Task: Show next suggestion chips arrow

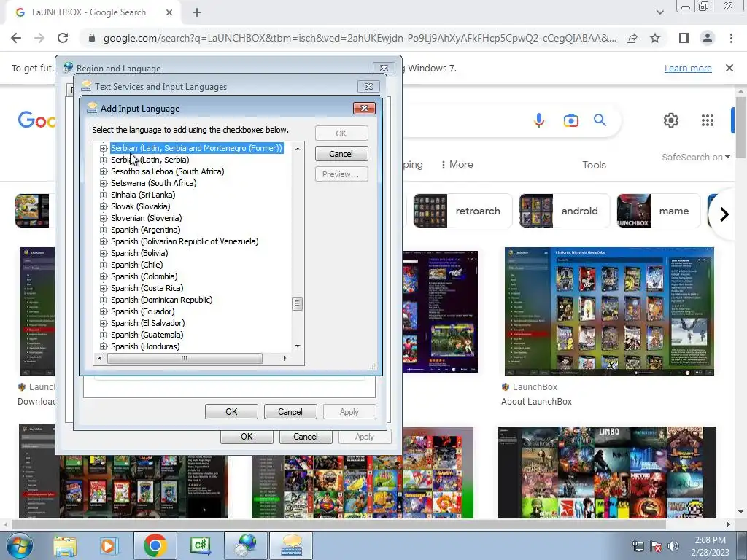Action: (724, 214)
